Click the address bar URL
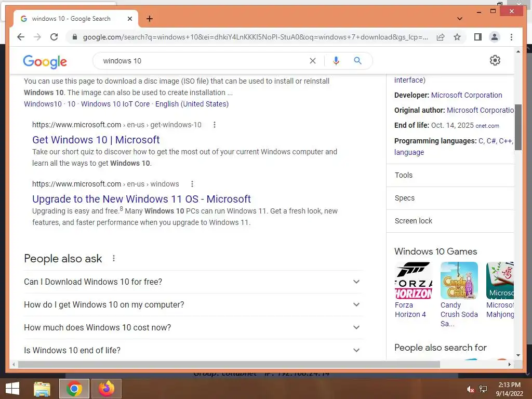532x399 pixels. [255, 37]
